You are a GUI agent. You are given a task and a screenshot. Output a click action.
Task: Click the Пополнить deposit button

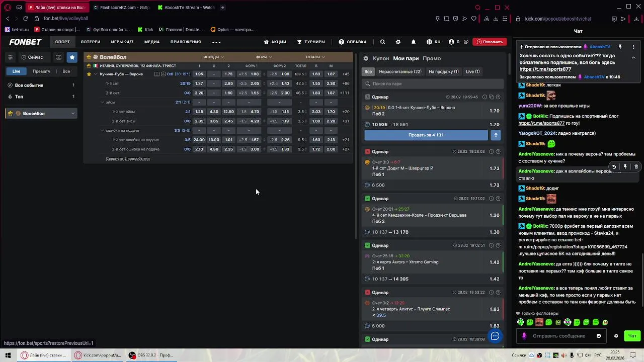[x=489, y=42]
